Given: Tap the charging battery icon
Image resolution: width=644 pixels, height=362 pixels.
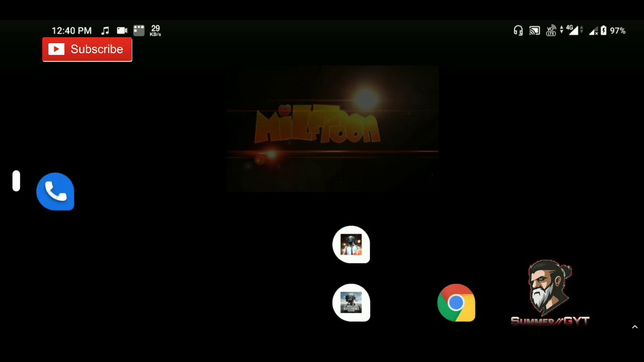Looking at the screenshot, I should tap(603, 31).
